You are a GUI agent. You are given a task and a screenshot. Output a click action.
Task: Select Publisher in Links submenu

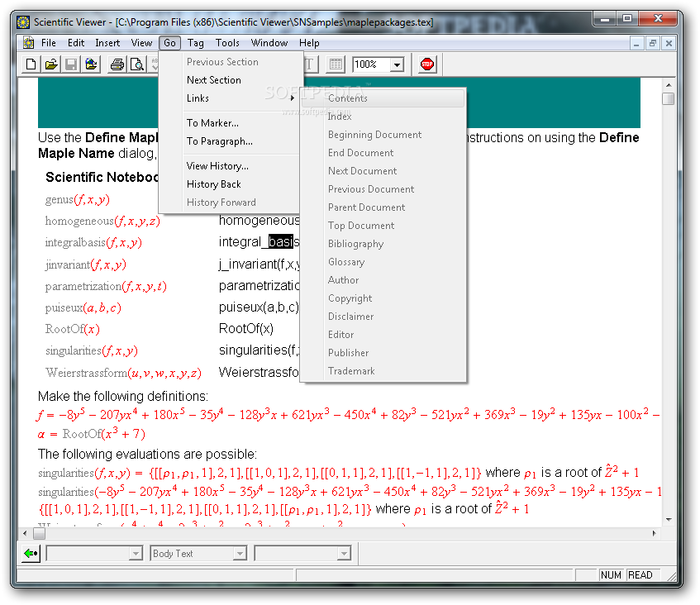click(383, 353)
